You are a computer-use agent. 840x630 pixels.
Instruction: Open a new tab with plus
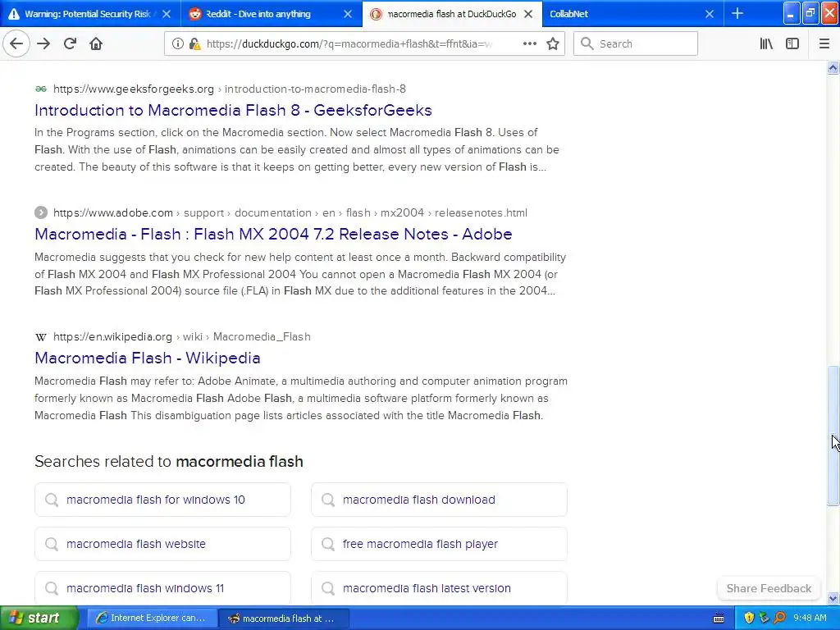coord(737,13)
